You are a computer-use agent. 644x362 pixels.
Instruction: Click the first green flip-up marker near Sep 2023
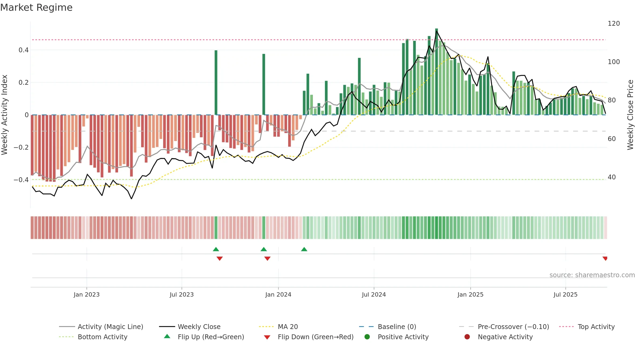pyautogui.click(x=216, y=249)
